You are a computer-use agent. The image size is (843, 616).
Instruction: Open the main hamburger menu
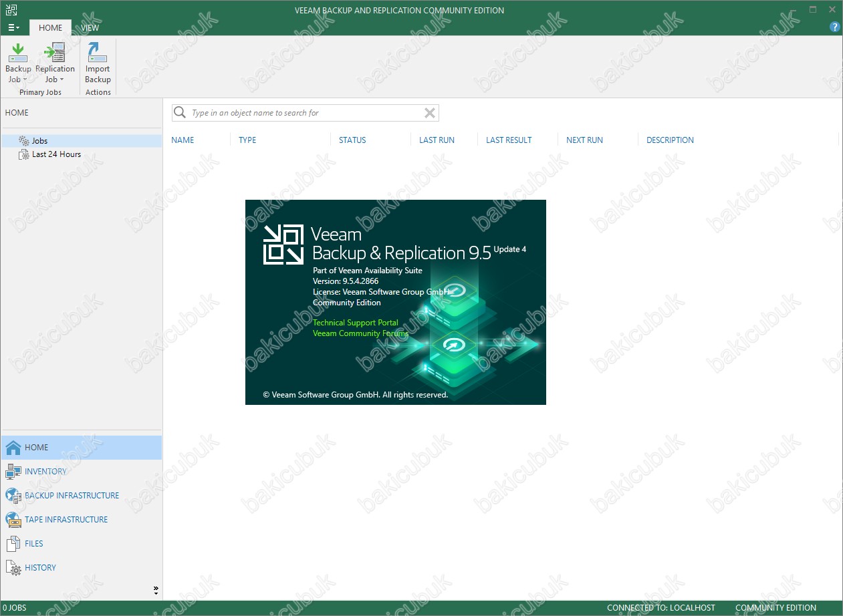point(13,27)
